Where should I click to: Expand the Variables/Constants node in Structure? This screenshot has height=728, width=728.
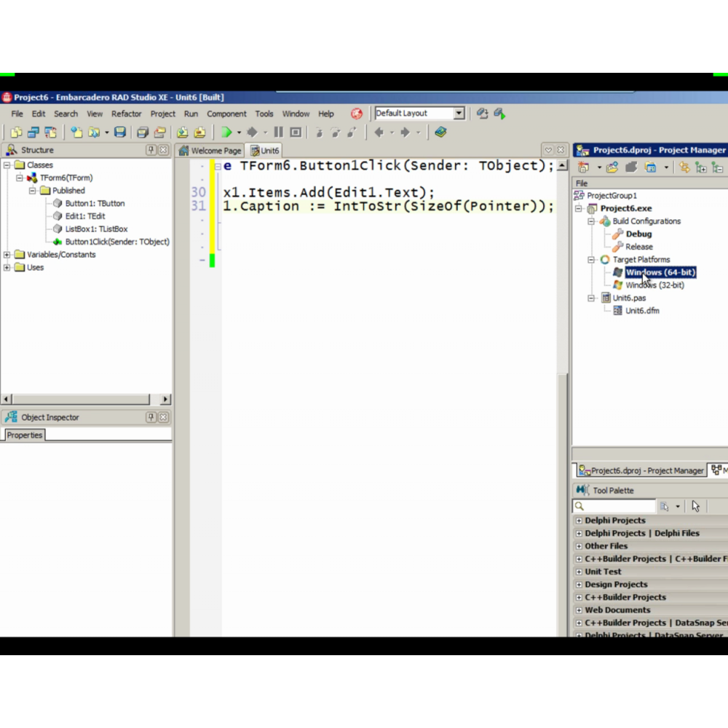[7, 255]
